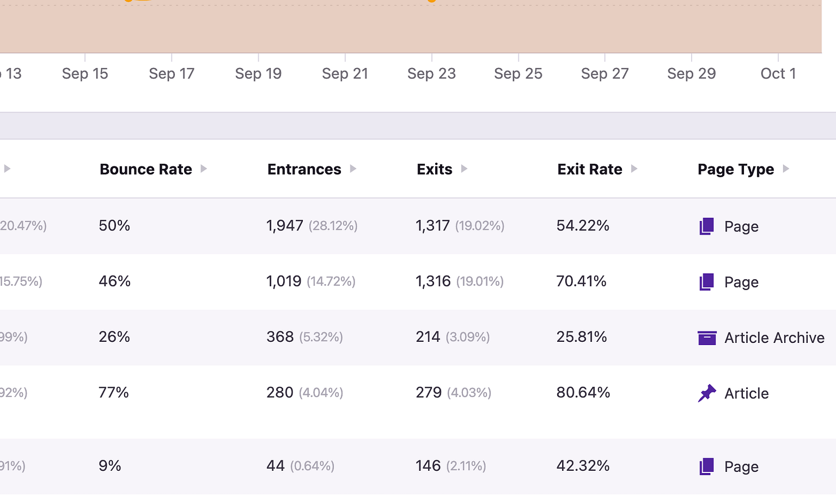Click the 1,947 entrances value
Screen dimensions: 836x504
pos(285,225)
